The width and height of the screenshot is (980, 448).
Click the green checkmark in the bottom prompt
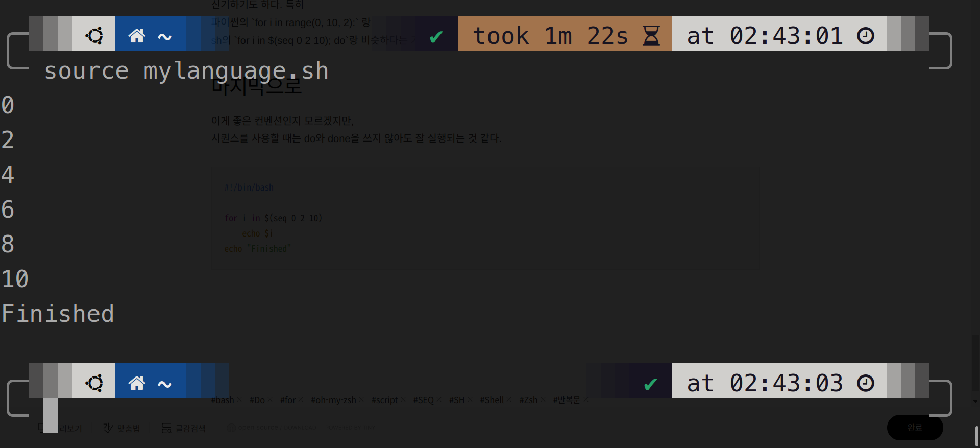650,384
